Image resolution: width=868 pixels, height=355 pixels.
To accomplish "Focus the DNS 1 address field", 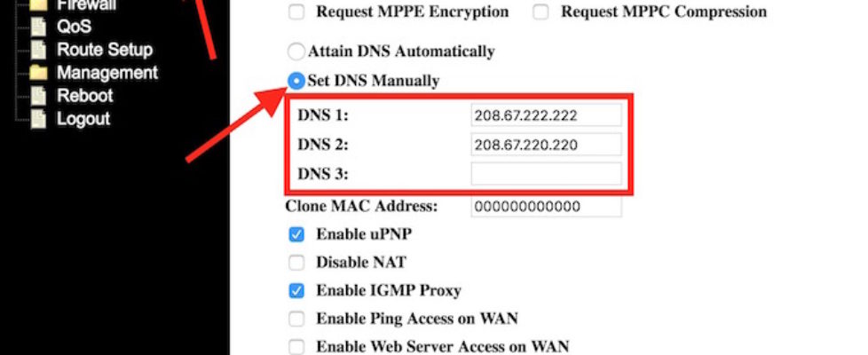I will click(x=546, y=115).
